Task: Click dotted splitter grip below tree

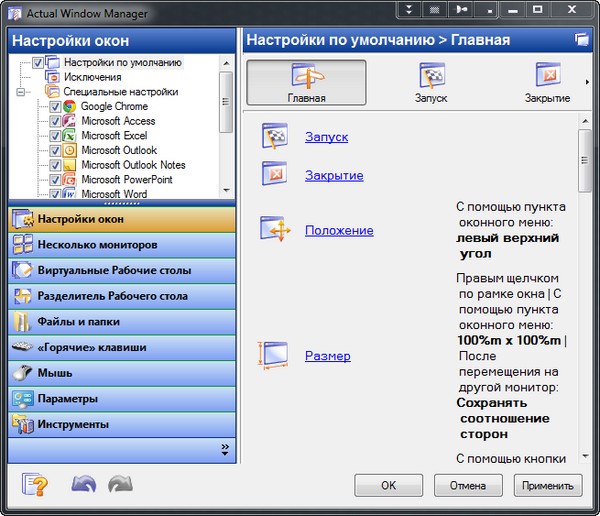Action: click(x=122, y=203)
